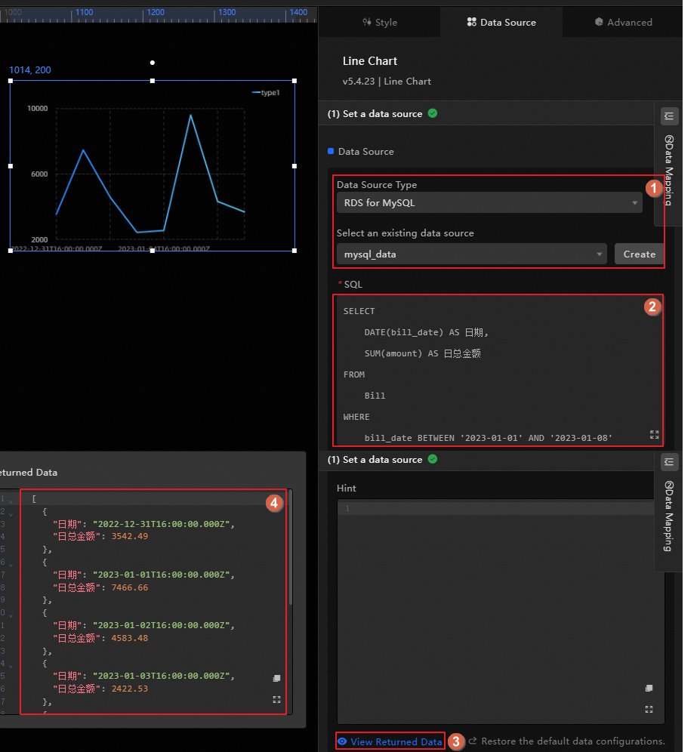Click the 1200 mark on the ruler
Image resolution: width=700 pixels, height=752 pixels.
click(x=156, y=12)
